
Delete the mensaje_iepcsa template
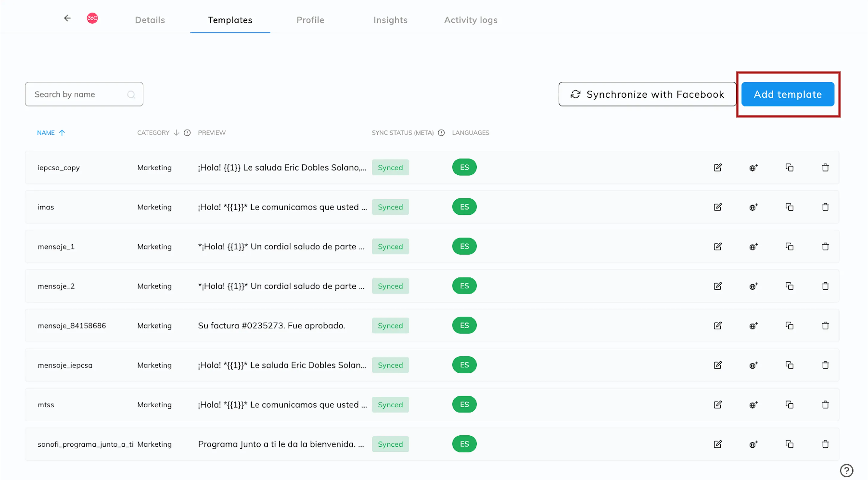click(x=825, y=365)
